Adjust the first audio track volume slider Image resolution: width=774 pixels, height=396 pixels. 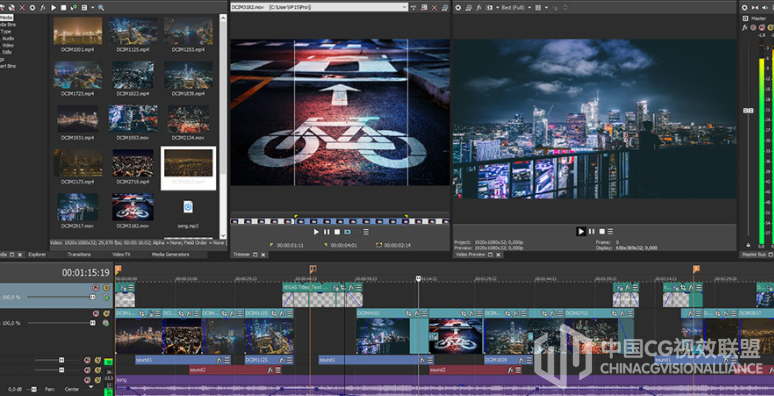pos(61,360)
